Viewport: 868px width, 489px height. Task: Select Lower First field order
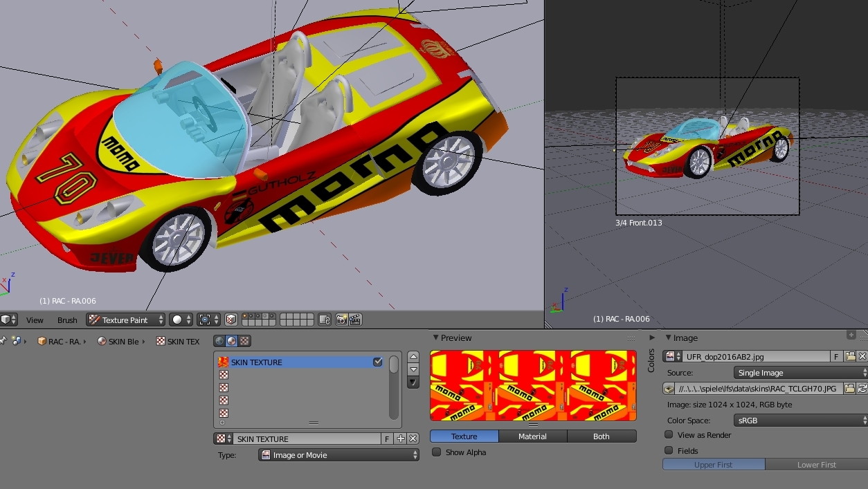click(817, 465)
